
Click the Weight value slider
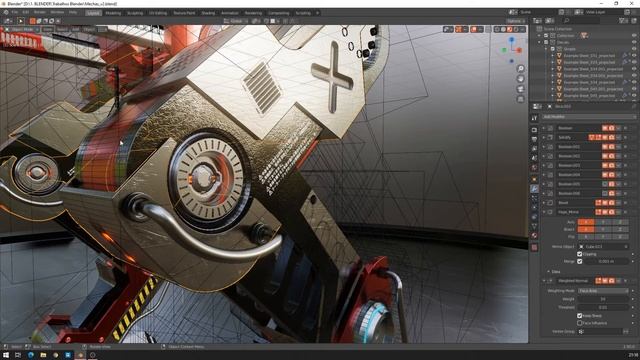(603, 299)
